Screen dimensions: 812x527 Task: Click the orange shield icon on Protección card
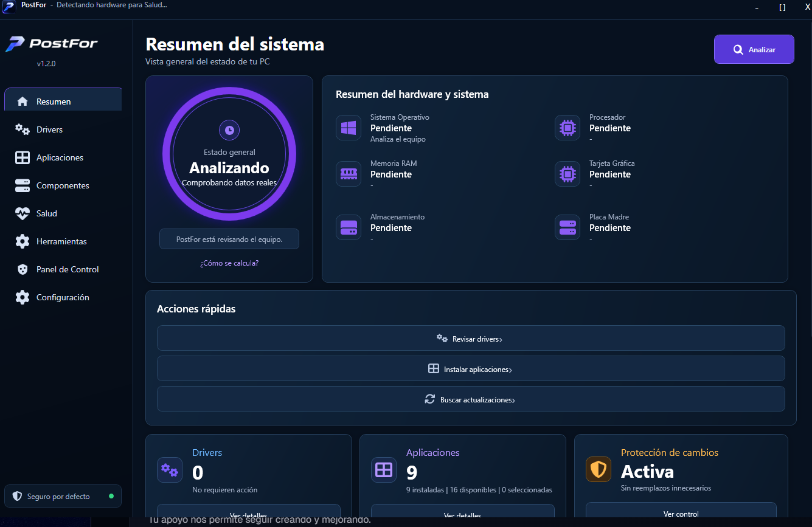click(599, 470)
